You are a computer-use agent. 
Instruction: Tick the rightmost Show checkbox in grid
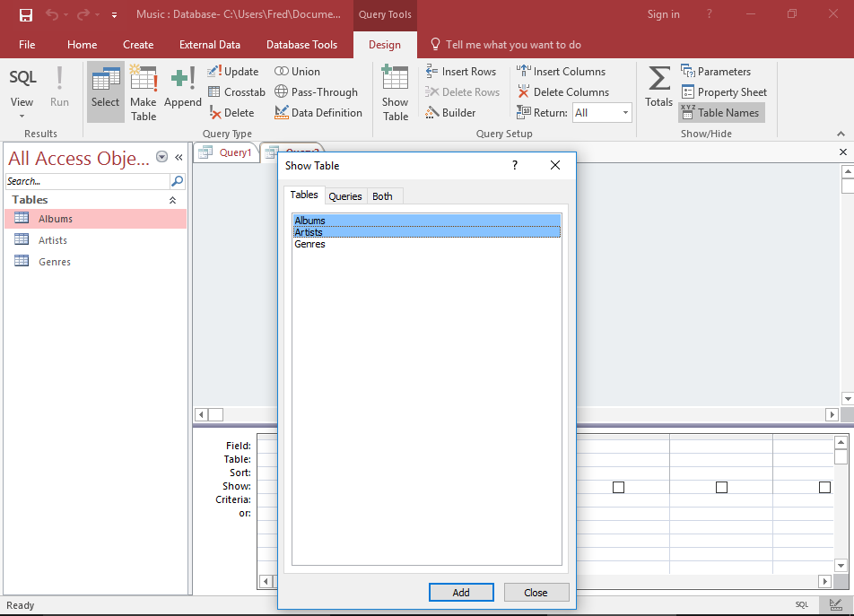[x=824, y=487]
